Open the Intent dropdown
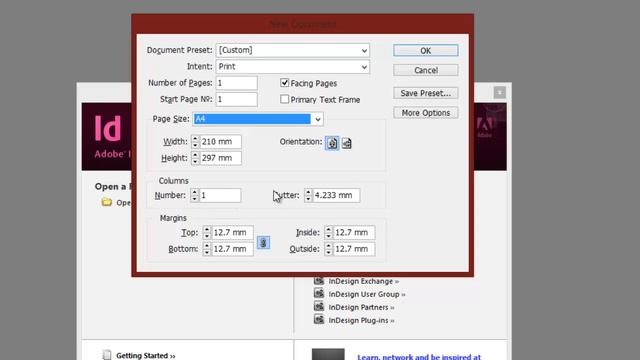This screenshot has width=640, height=360. tap(293, 67)
